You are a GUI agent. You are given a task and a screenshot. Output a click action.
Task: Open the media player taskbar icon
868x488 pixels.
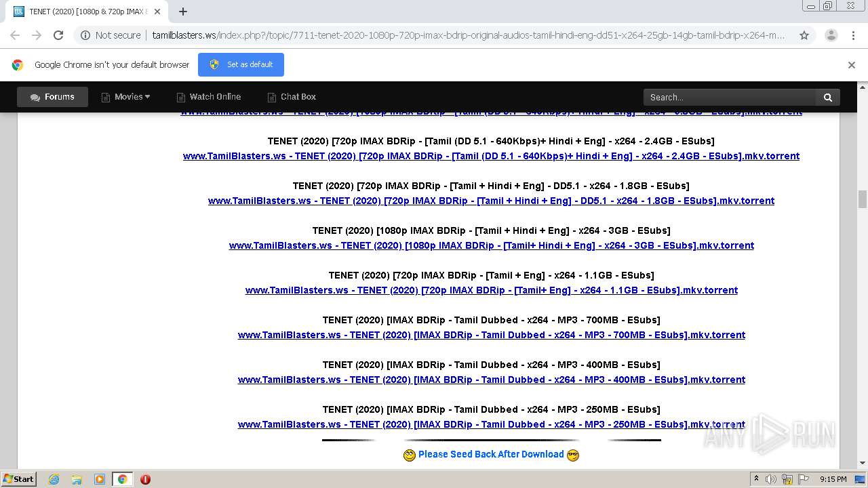point(100,479)
